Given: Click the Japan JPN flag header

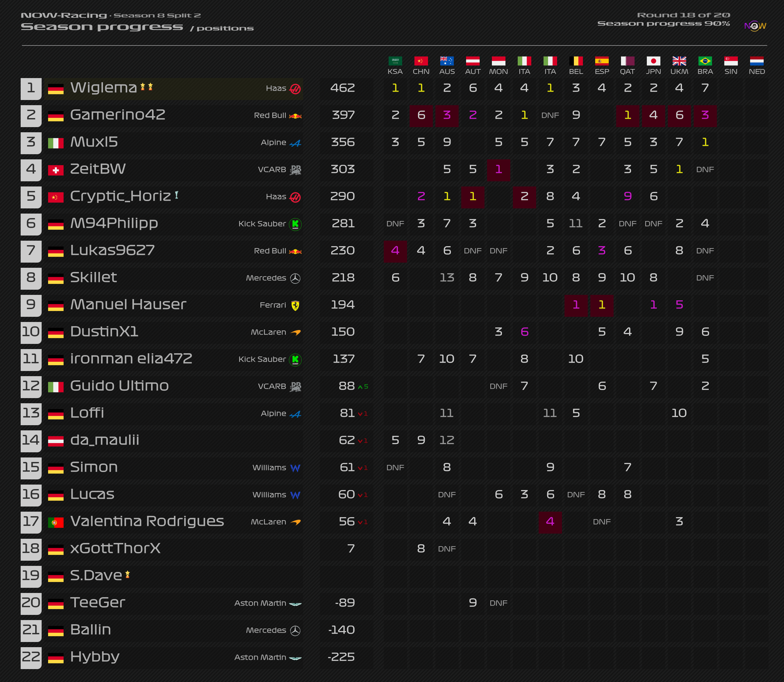Looking at the screenshot, I should click(653, 61).
